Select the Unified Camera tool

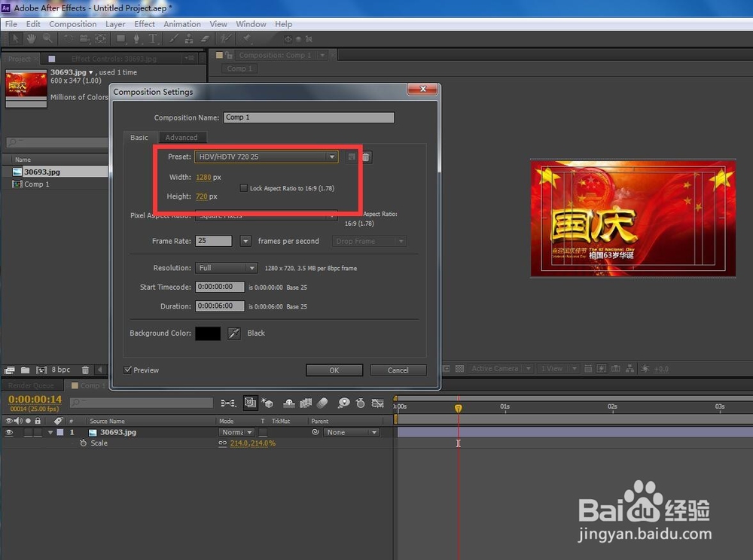point(84,38)
